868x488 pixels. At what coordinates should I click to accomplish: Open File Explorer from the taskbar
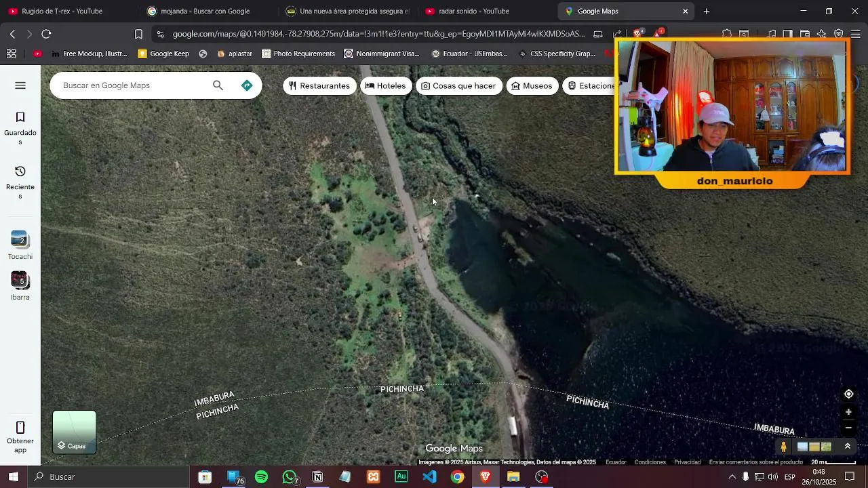[513, 477]
